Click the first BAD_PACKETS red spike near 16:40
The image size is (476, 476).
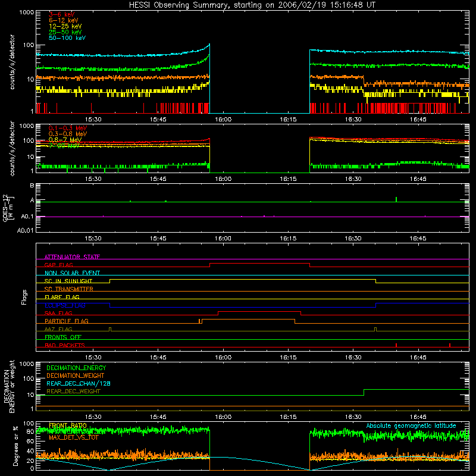(x=396, y=345)
